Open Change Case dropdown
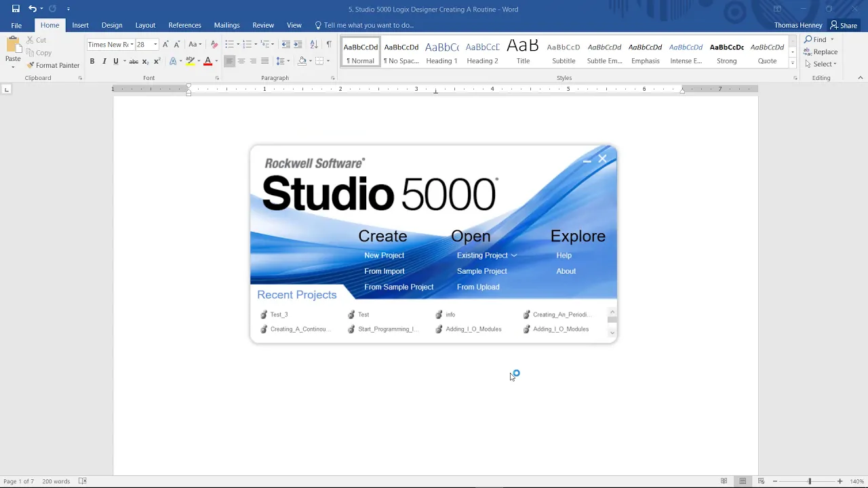Screen dimensions: 868x488 (x=195, y=45)
